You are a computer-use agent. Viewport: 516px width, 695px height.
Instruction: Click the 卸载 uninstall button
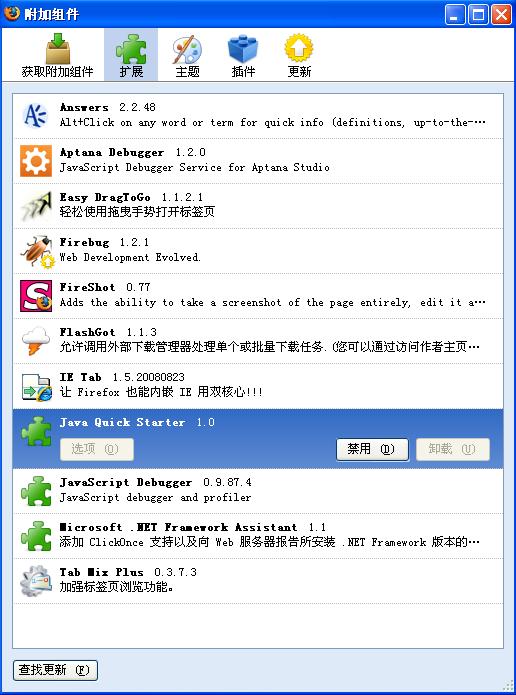[453, 449]
